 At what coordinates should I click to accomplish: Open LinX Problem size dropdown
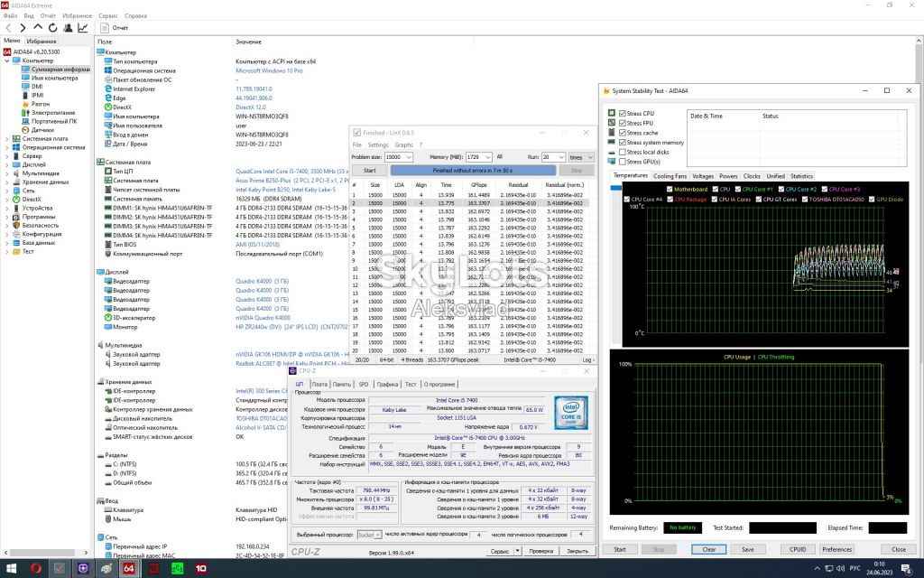pyautogui.click(x=409, y=157)
